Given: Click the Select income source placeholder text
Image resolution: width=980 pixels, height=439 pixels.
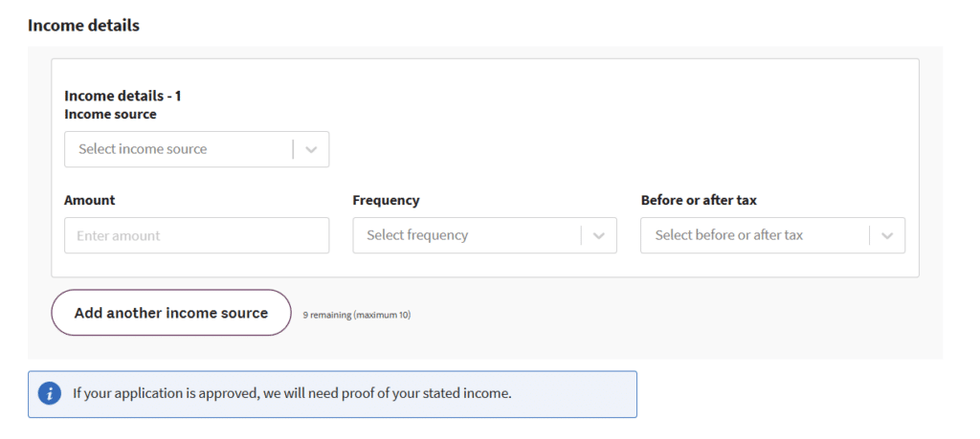Looking at the screenshot, I should pos(143,149).
